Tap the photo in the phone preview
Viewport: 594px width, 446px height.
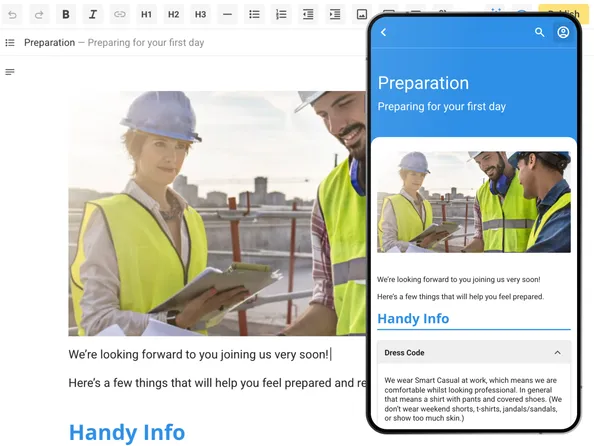click(474, 202)
